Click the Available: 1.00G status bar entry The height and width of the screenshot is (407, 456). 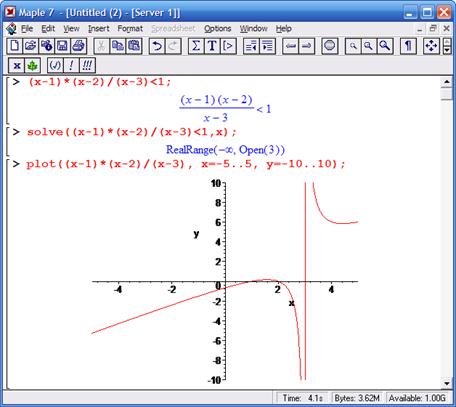(417, 398)
